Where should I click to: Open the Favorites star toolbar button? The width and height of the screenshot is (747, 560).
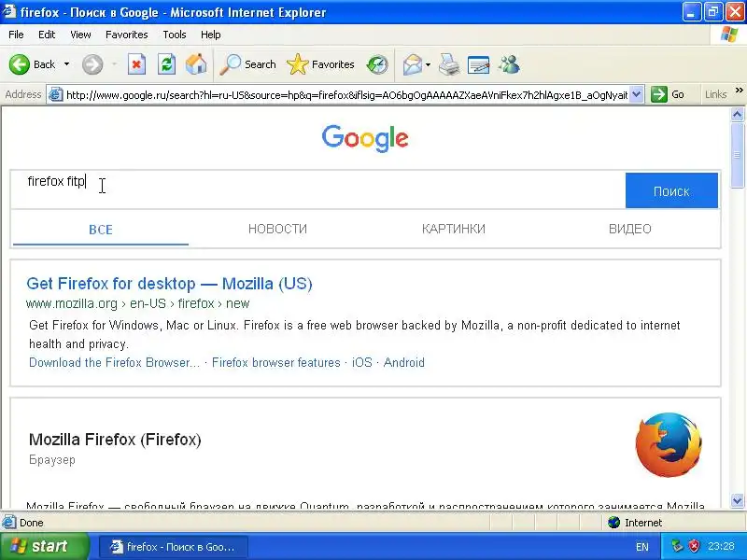click(x=320, y=64)
